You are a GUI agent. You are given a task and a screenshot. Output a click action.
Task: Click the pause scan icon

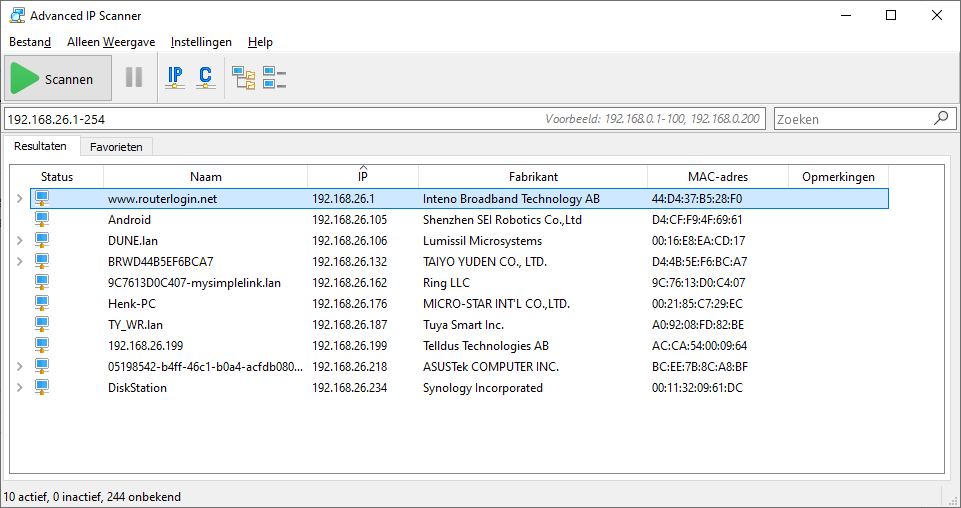tap(134, 78)
